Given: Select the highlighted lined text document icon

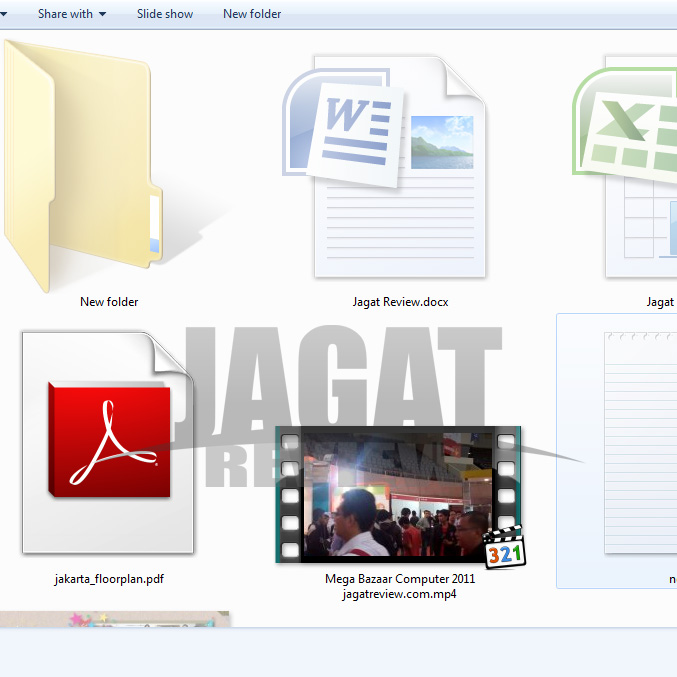Looking at the screenshot, I should (x=640, y=445).
